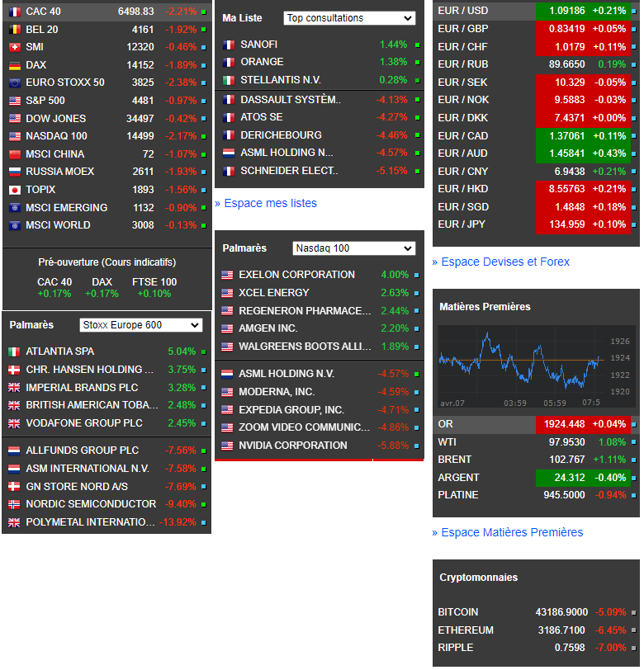Open XCEL ENERGY stock
Image resolution: width=644 pixels, height=670 pixels.
click(320, 293)
